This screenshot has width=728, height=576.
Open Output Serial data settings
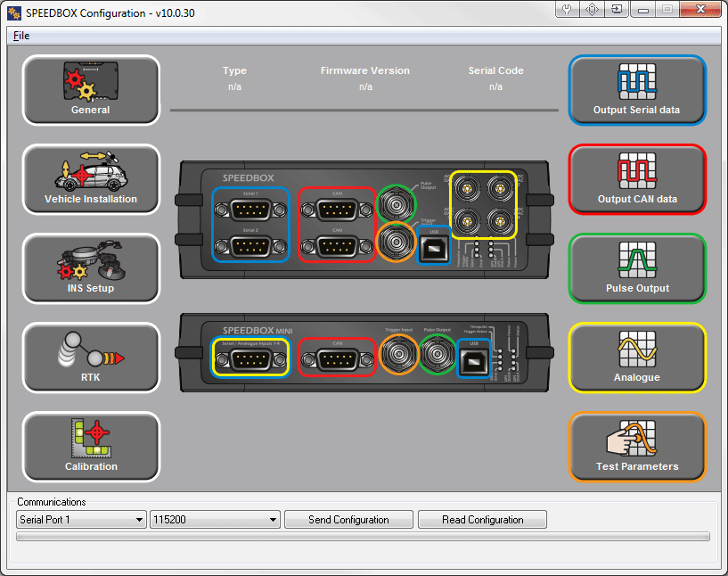[636, 91]
